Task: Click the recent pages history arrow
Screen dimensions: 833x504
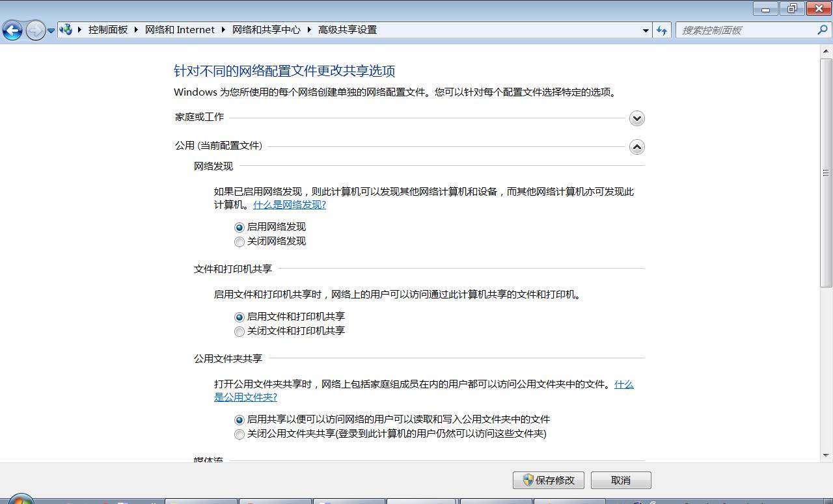Action: click(51, 30)
